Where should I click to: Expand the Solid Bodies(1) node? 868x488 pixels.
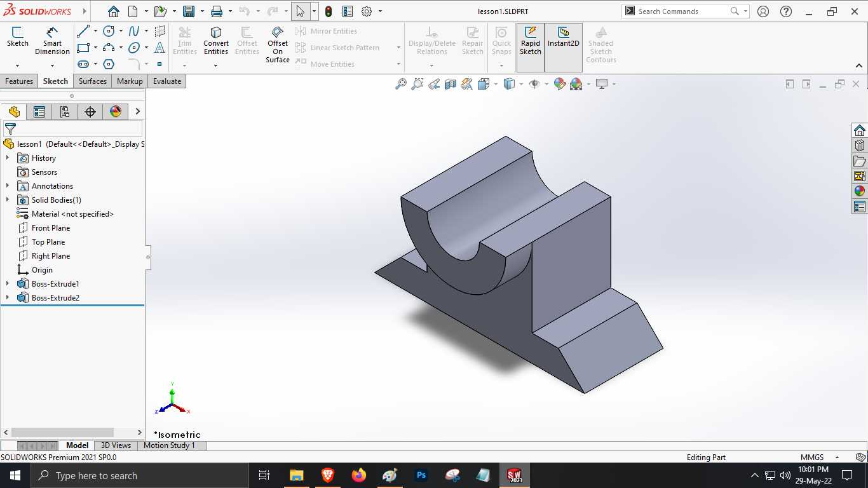pos(8,200)
